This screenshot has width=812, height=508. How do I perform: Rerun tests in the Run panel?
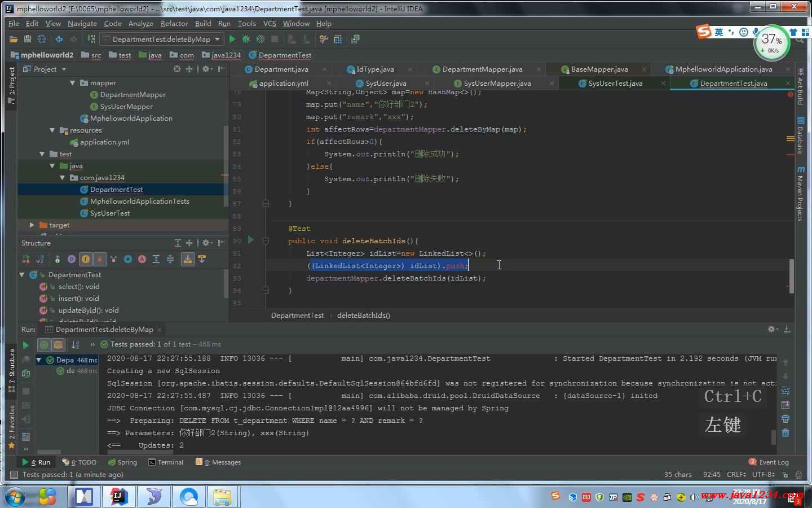(25, 345)
